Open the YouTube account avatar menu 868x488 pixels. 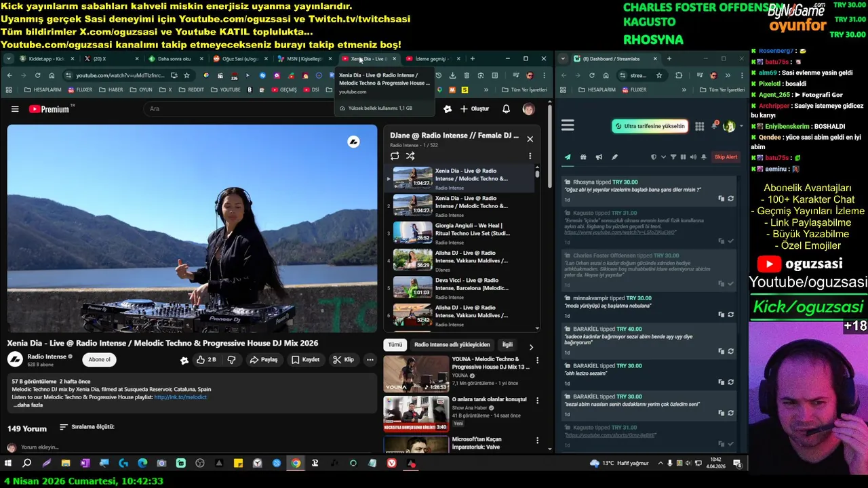pos(528,108)
